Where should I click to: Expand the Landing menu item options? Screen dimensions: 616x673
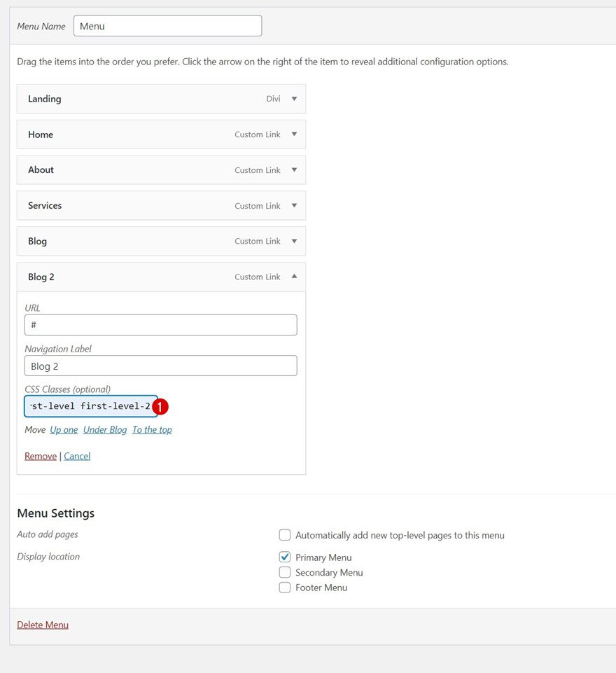coord(293,98)
